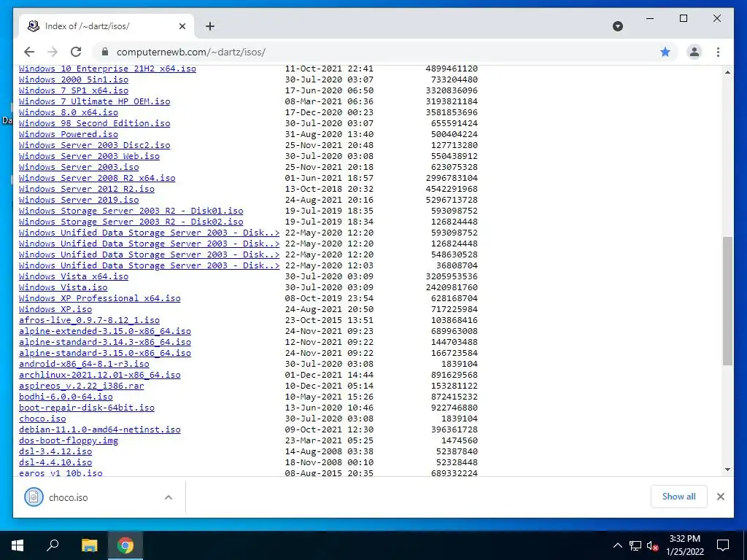Open bodhi-6.0.0-64.iso link
This screenshot has height=560, width=747.
point(66,397)
